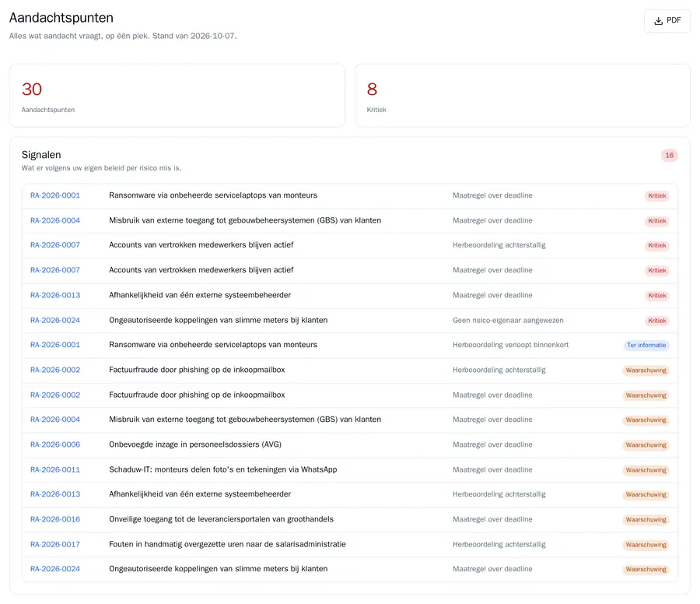
Task: Open RA-2026-0011 risk link
Action: click(55, 469)
